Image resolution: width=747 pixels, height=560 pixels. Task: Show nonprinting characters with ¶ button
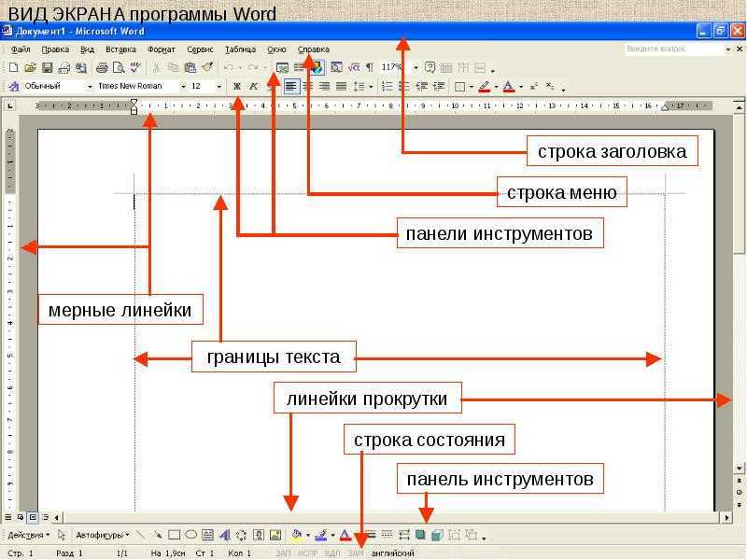coord(369,67)
